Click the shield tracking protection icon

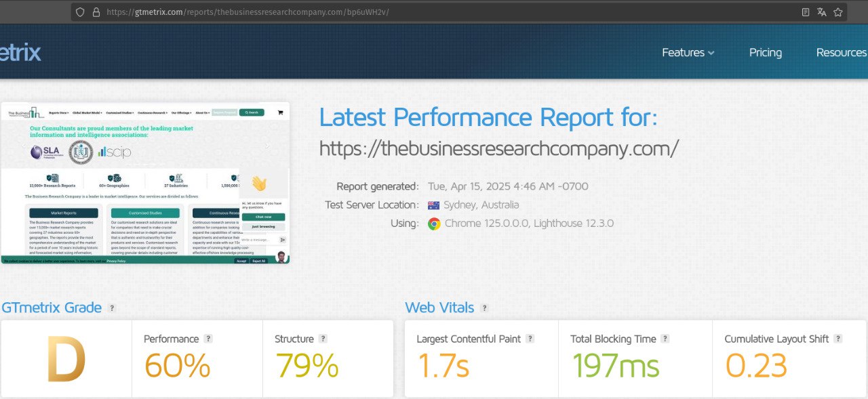tap(80, 12)
